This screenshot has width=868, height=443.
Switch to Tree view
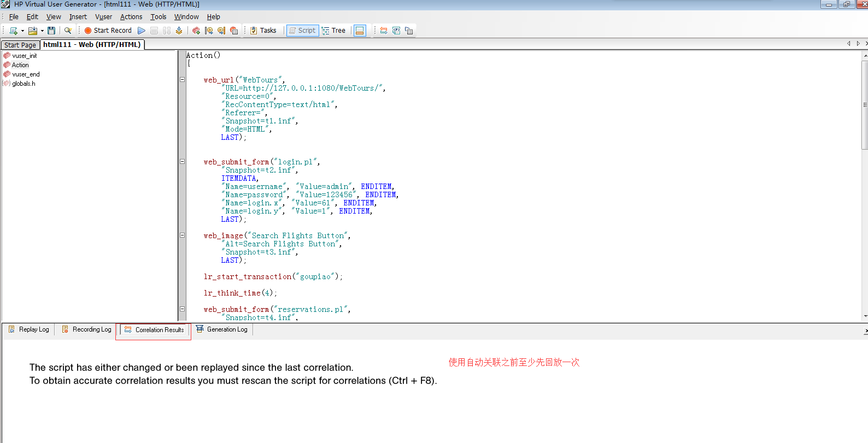(333, 31)
